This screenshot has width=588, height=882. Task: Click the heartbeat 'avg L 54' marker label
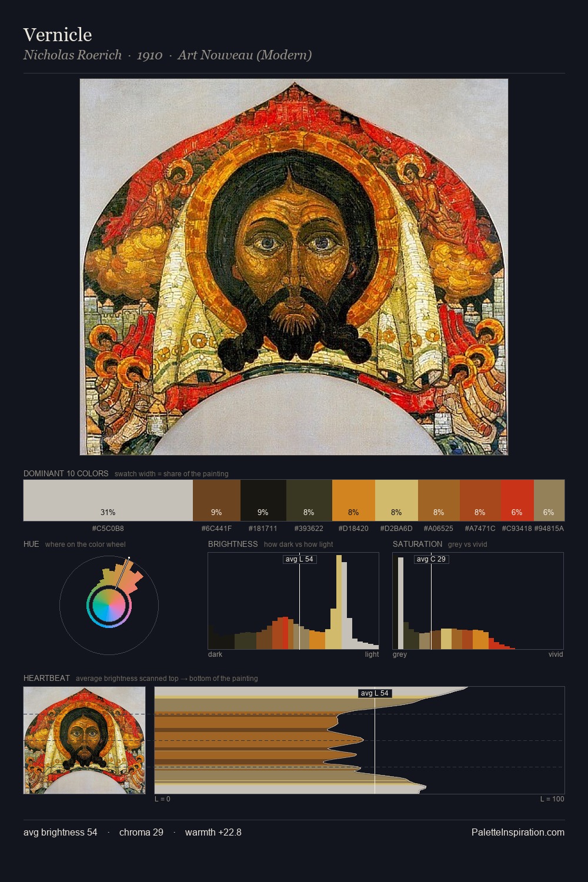(375, 693)
